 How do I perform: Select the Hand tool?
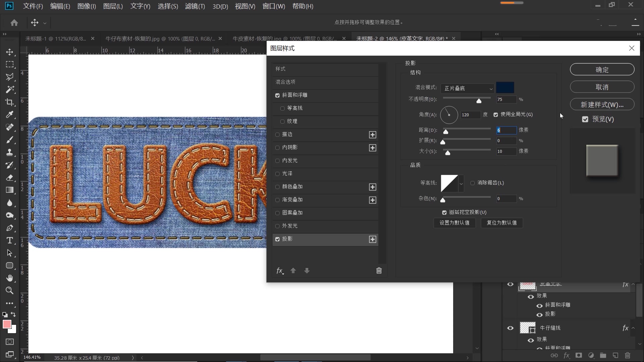[x=10, y=278]
